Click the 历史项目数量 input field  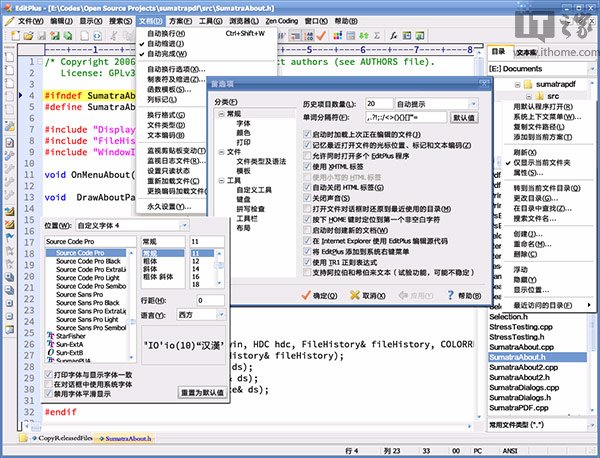point(379,104)
